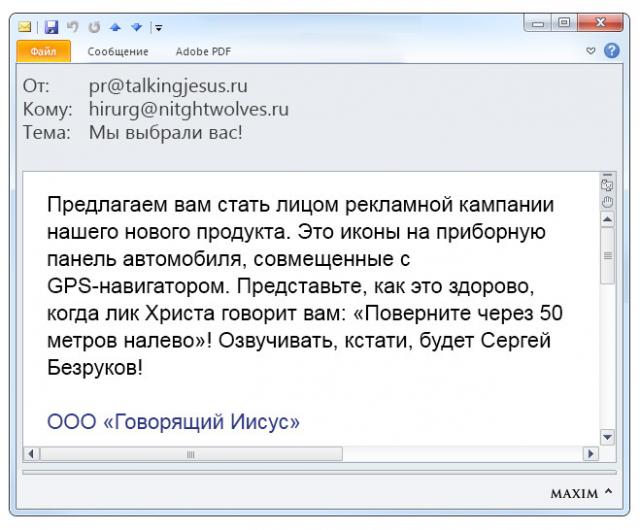Screen dimensions: 640x530
Task: Switch to the Сообщение tab
Action: [x=118, y=51]
